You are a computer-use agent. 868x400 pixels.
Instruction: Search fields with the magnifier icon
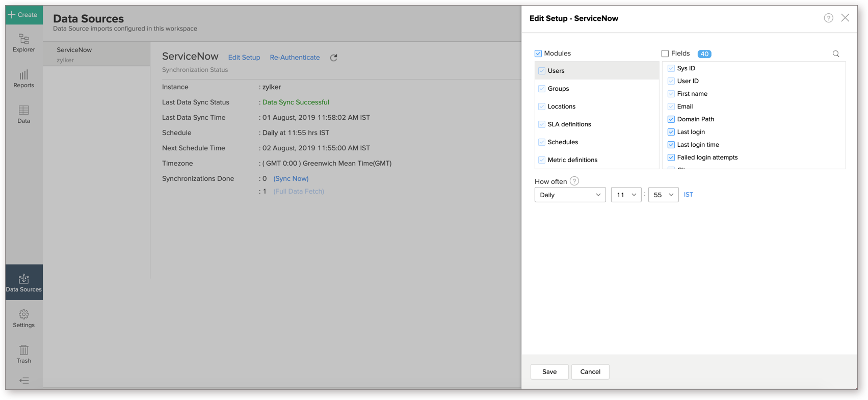836,54
